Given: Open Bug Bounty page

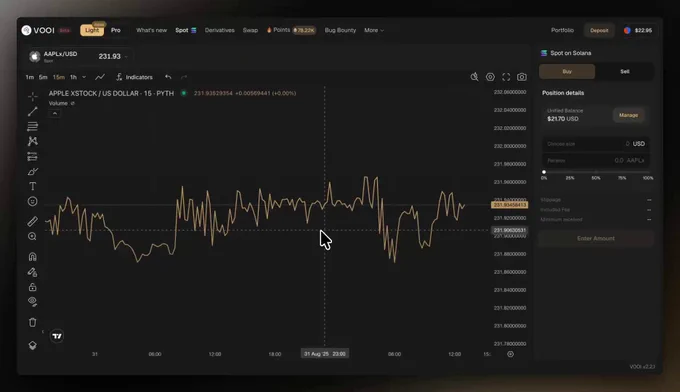Looking at the screenshot, I should (x=340, y=30).
